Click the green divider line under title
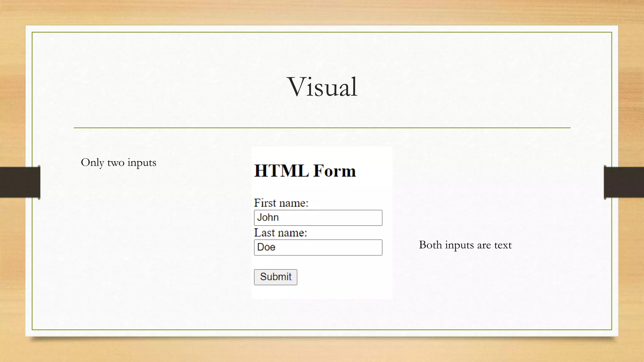The height and width of the screenshot is (362, 644). tap(322, 128)
